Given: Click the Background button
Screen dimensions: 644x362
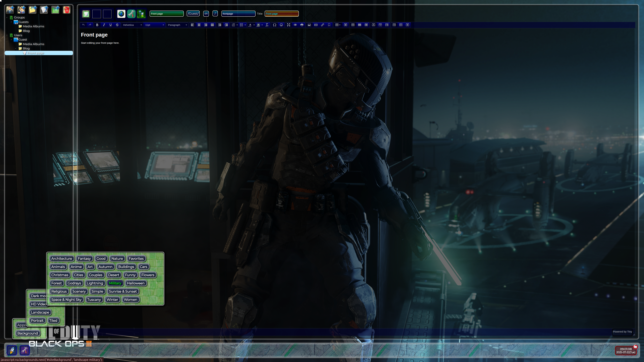Looking at the screenshot, I should 28,333.
